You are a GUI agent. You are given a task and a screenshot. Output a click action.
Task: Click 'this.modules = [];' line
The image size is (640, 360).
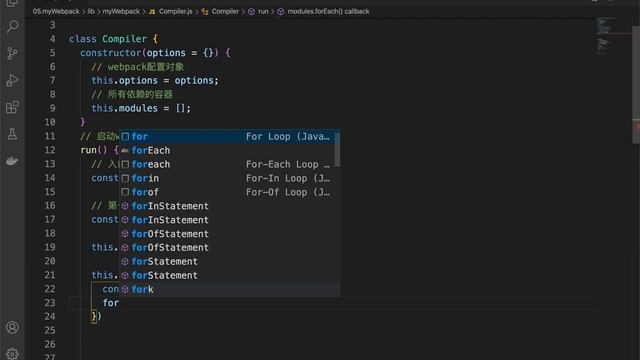click(141, 108)
